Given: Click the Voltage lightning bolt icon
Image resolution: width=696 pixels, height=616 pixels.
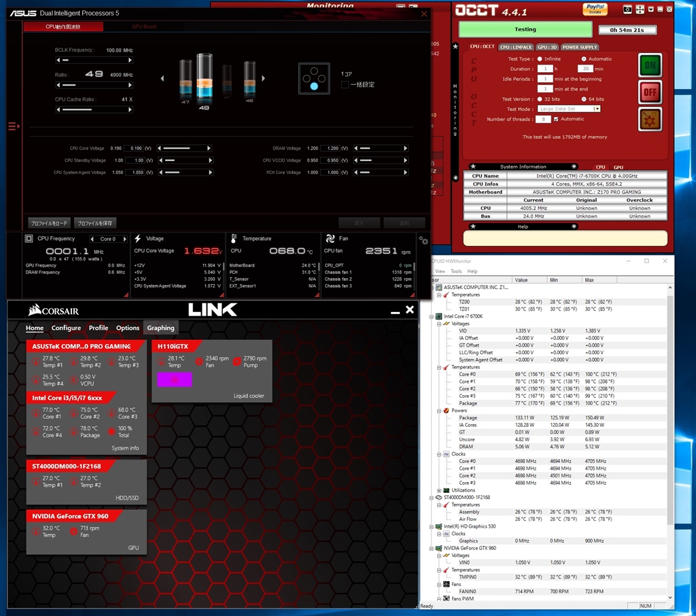Looking at the screenshot, I should pyautogui.click(x=137, y=239).
